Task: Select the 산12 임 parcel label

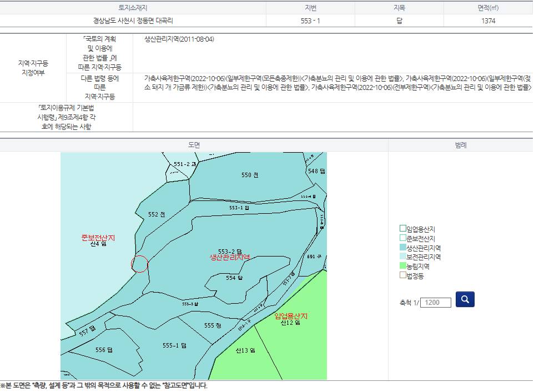Action: (x=290, y=323)
